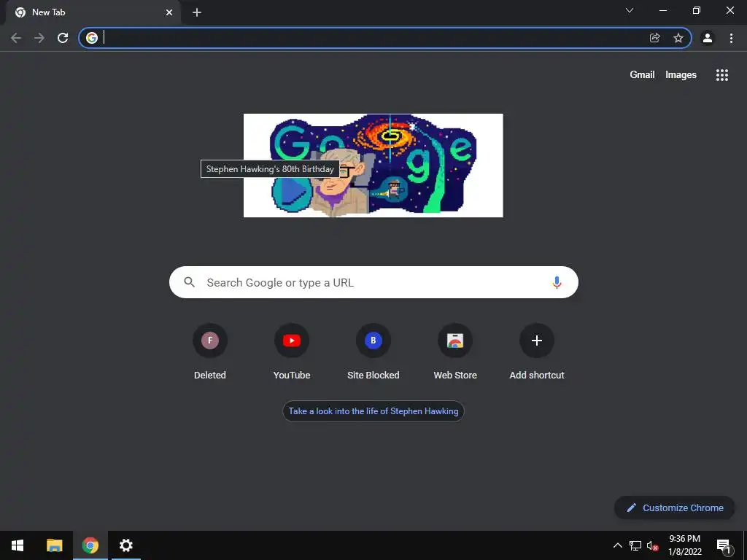This screenshot has height=560, width=747.
Task: Open the network status tray icon
Action: (x=635, y=545)
